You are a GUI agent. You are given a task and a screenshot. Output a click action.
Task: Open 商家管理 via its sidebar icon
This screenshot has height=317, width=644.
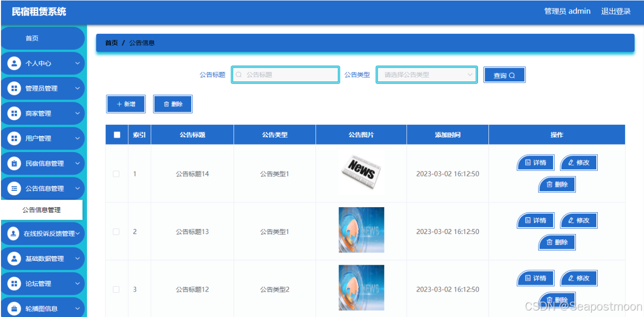tap(13, 113)
